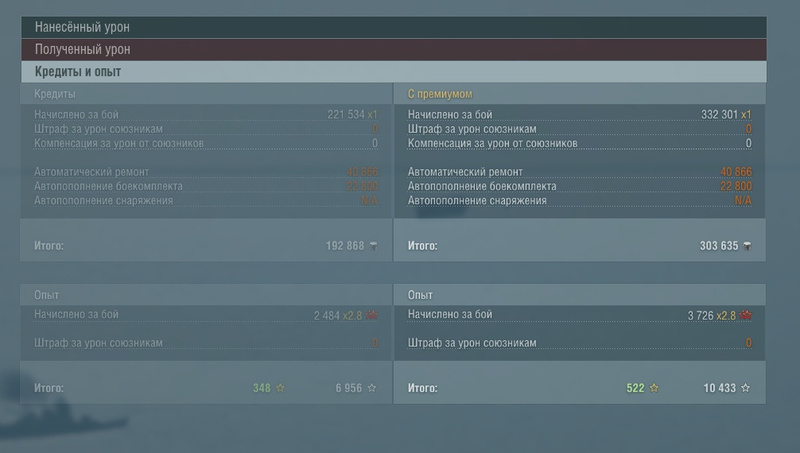The width and height of the screenshot is (800, 453).
Task: Click the gold star next to 522
Action: [654, 388]
